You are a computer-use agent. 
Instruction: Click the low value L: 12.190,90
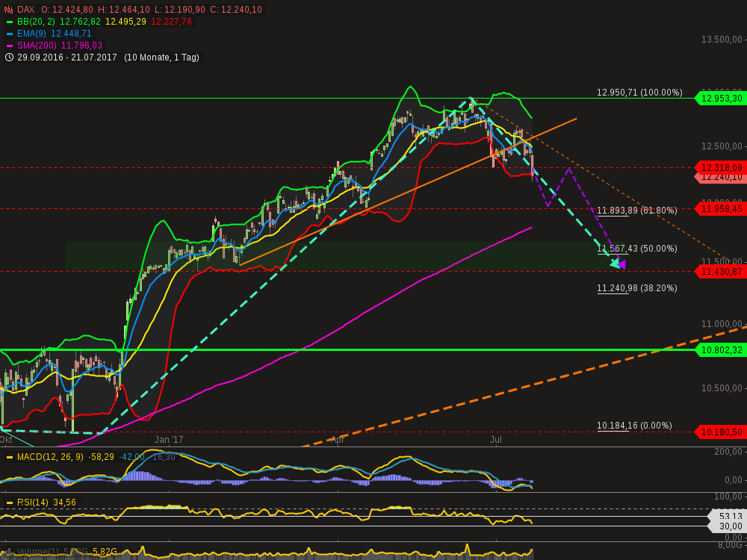pos(179,10)
